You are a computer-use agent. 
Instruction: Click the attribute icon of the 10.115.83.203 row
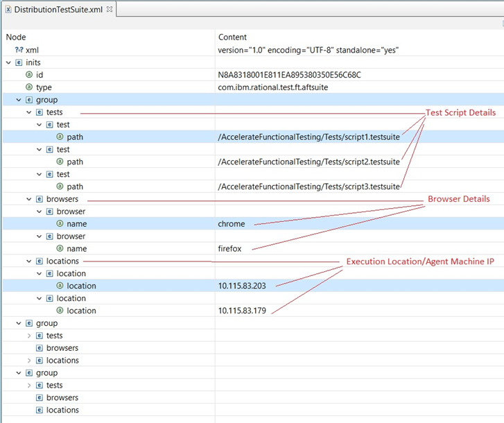point(60,286)
